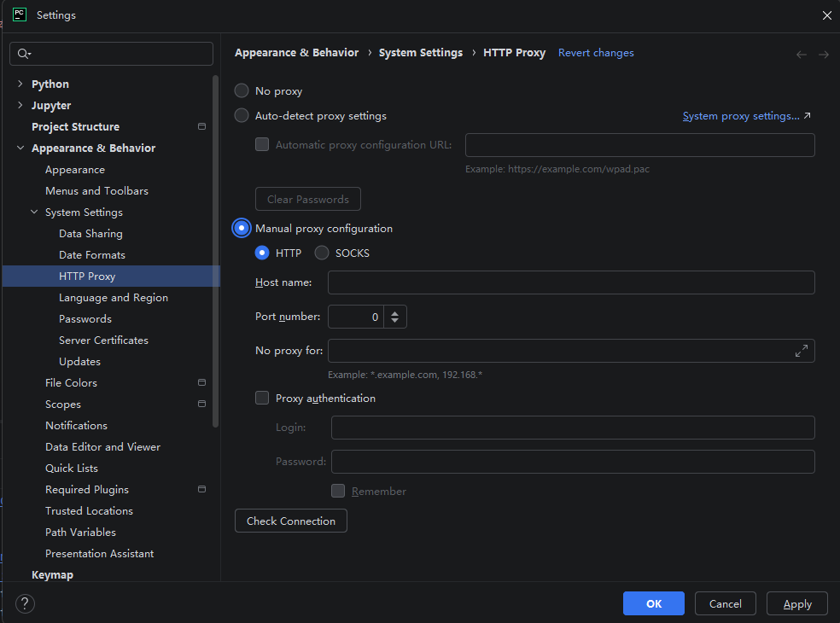The image size is (840, 623).
Task: Click the Revert changes link
Action: (x=596, y=53)
